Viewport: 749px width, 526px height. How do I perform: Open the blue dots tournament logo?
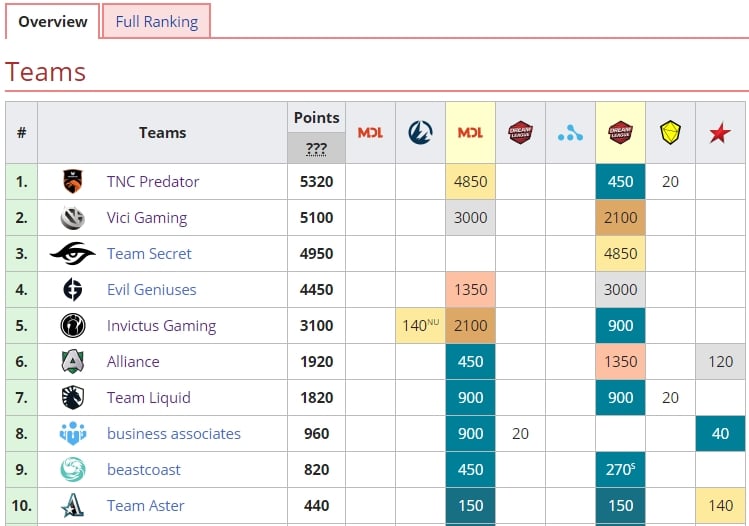point(570,133)
